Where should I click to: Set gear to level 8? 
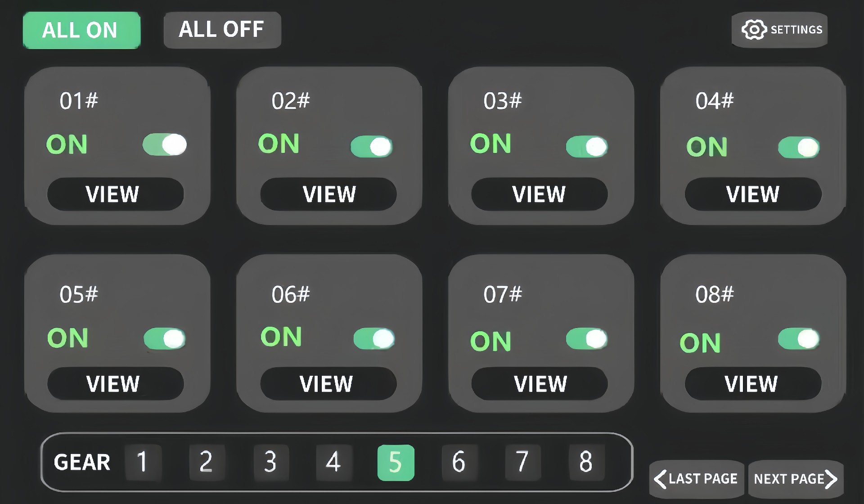coord(586,462)
